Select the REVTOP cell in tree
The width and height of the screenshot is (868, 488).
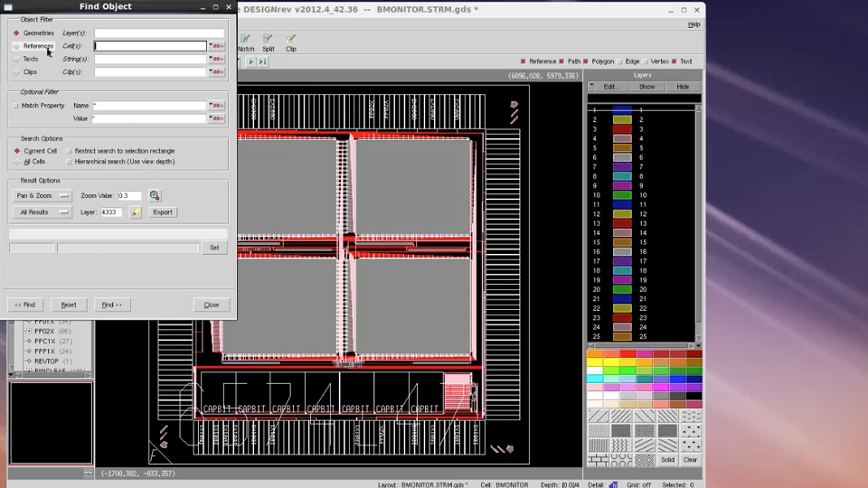46,361
